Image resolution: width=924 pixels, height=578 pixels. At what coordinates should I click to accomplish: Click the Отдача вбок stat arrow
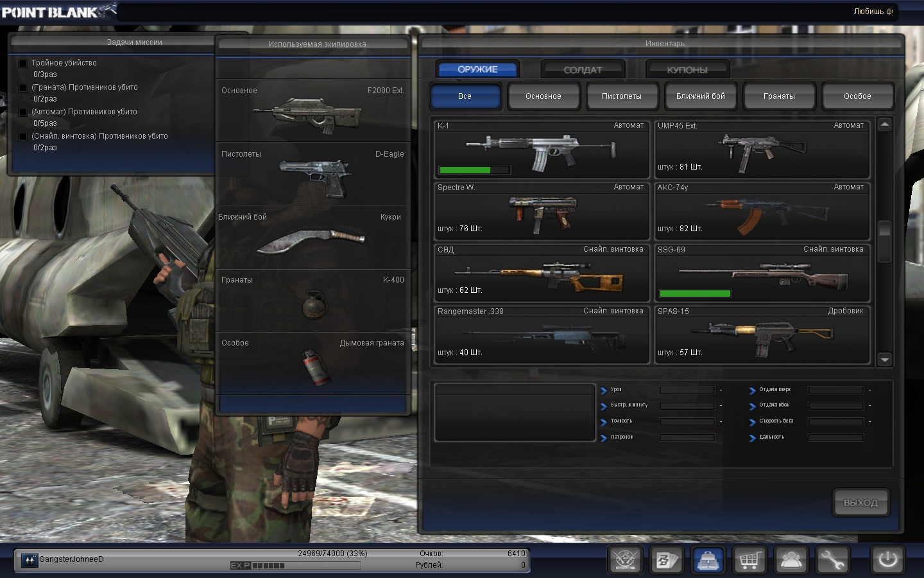click(753, 406)
